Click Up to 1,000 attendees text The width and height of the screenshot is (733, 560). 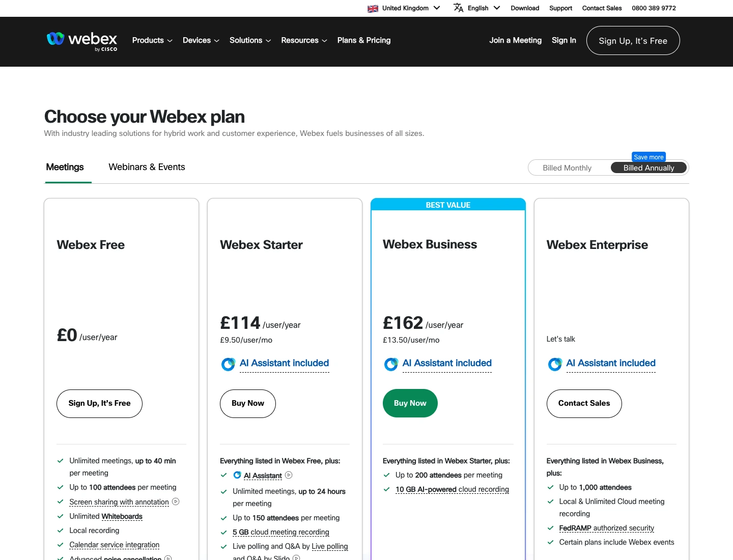[x=595, y=487]
